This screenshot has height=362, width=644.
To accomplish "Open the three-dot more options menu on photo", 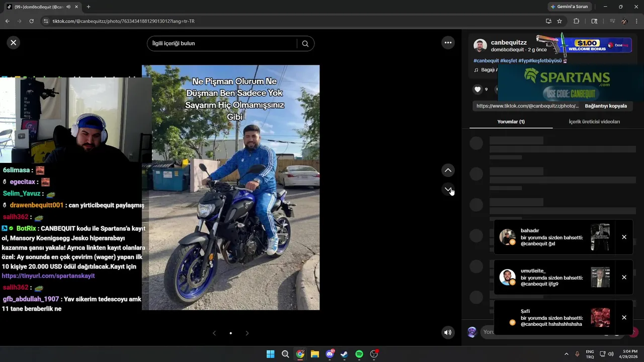I will [448, 43].
